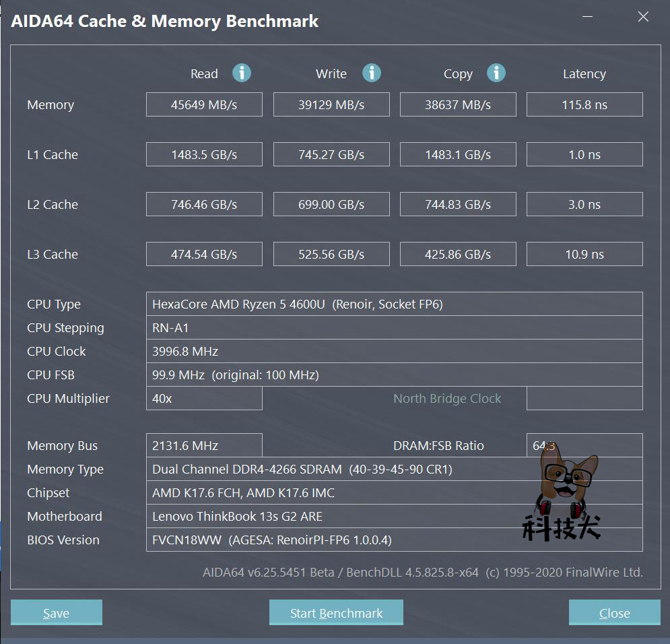Click Motherboard value Lenovo ThinkBook 13s
The height and width of the screenshot is (644, 670).
point(395,516)
